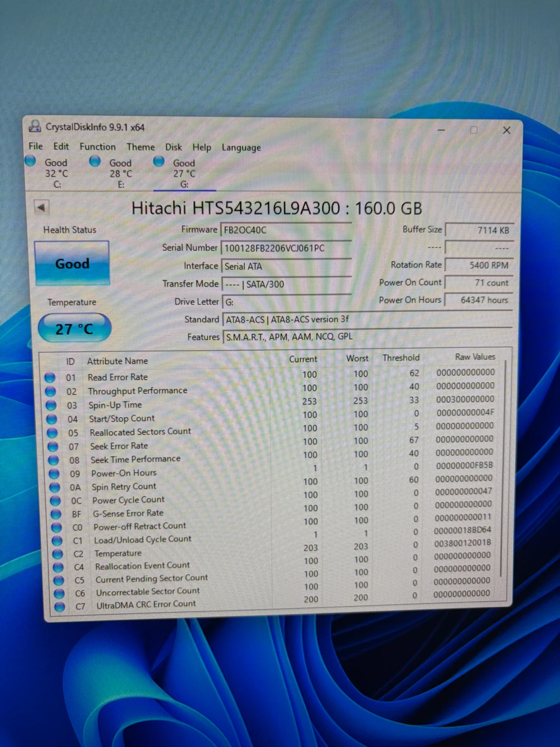Click the status dot for Seek Error Rate
The height and width of the screenshot is (747, 560).
[x=53, y=446]
